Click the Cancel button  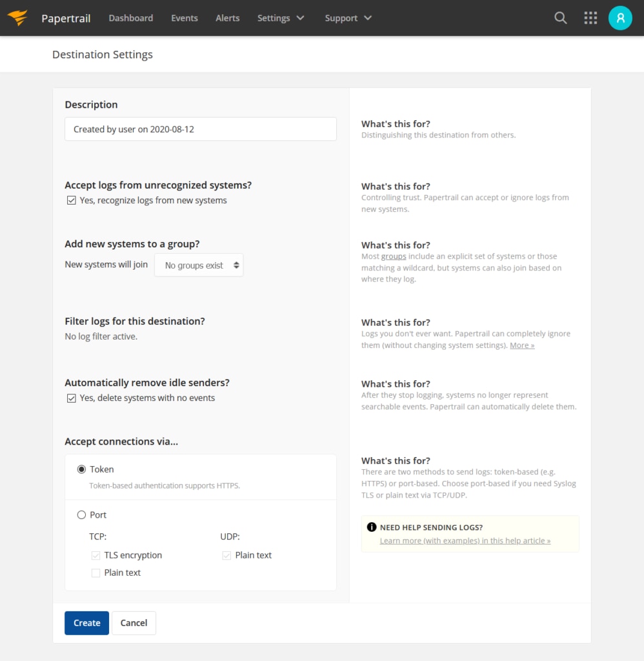134,623
